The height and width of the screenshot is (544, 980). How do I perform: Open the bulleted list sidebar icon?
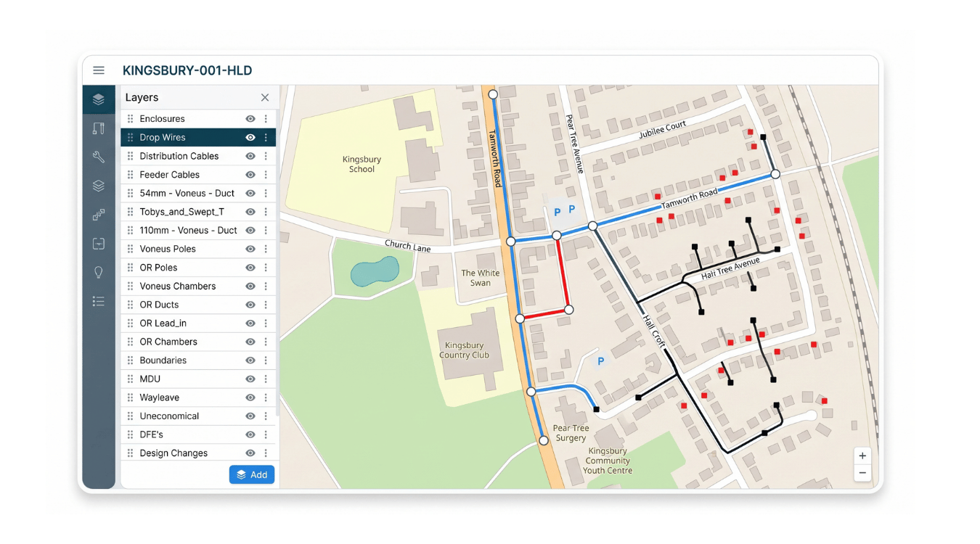pos(99,301)
